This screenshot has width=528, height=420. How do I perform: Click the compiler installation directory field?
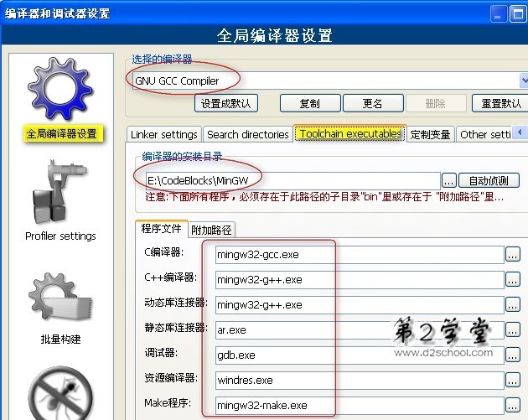click(293, 181)
